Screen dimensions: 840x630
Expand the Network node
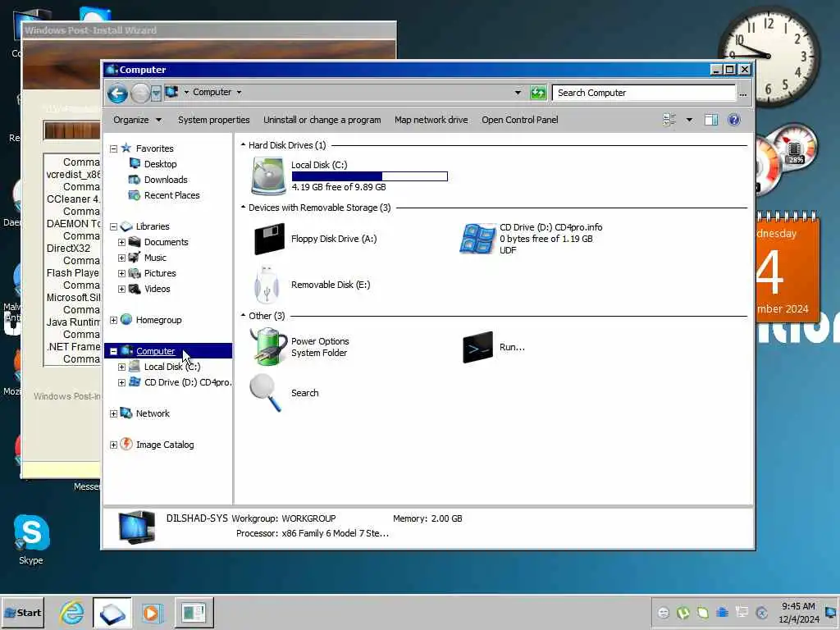click(113, 414)
